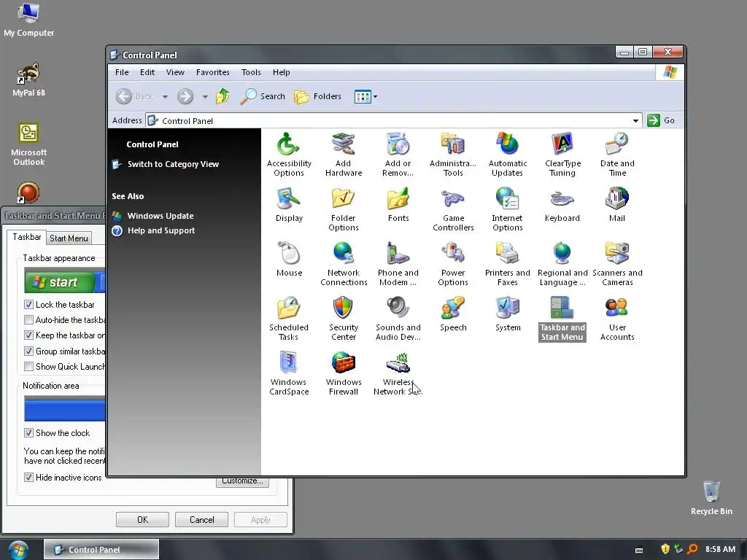Select Folder Options icon

344,198
